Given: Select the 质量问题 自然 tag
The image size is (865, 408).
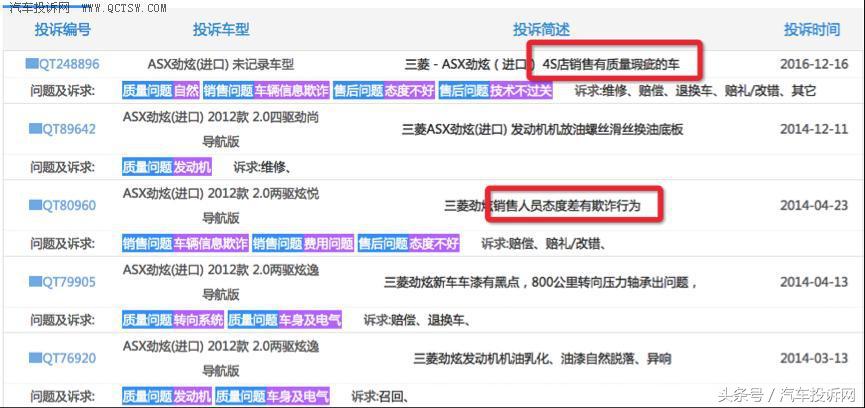Looking at the screenshot, I should coord(161,90).
